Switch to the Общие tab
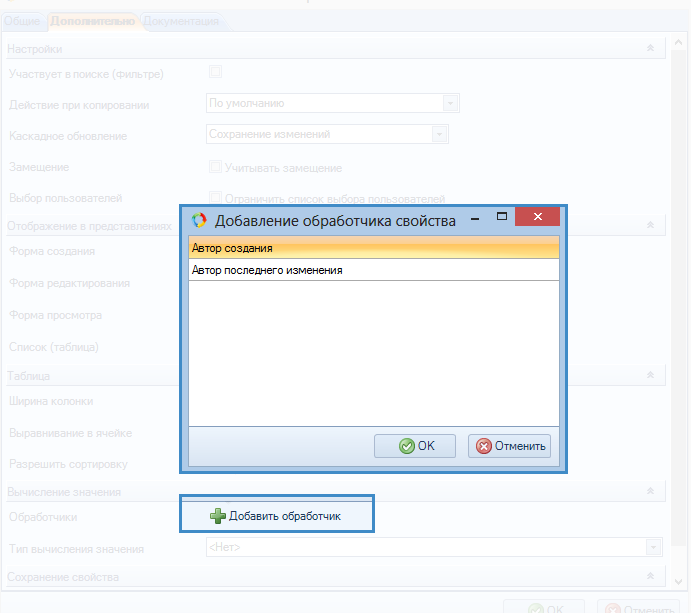Image resolution: width=691 pixels, height=613 pixels. [x=22, y=20]
